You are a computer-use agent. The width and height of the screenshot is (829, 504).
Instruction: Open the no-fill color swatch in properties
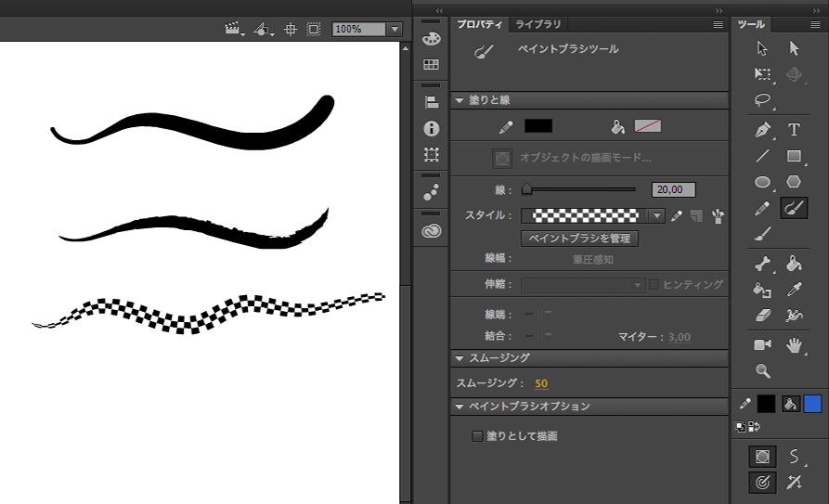click(x=648, y=126)
